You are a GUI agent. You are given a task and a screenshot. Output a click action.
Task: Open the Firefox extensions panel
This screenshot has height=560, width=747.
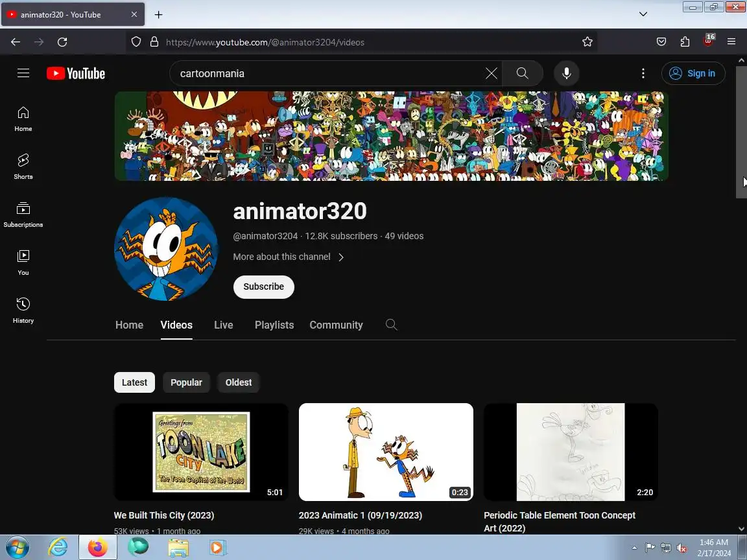click(x=685, y=42)
